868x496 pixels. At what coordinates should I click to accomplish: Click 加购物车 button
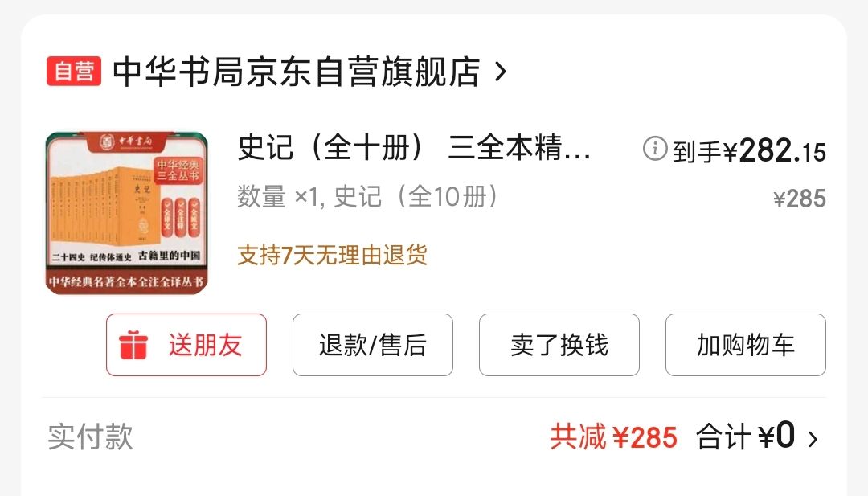(x=746, y=345)
